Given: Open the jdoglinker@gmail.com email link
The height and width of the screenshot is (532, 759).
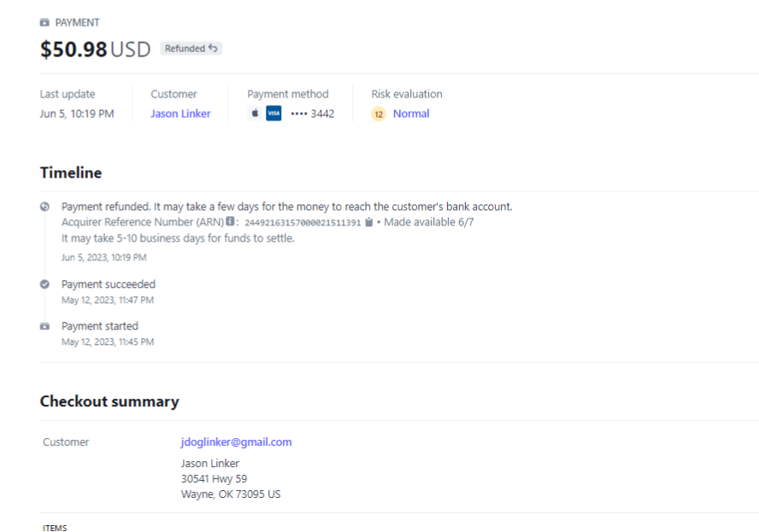Looking at the screenshot, I should tap(236, 441).
